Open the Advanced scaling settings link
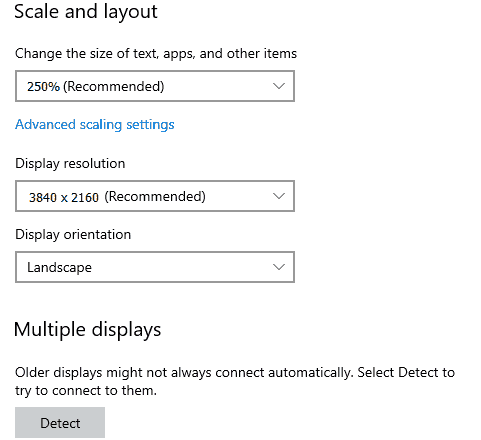This screenshot has height=440, width=481. (x=95, y=125)
